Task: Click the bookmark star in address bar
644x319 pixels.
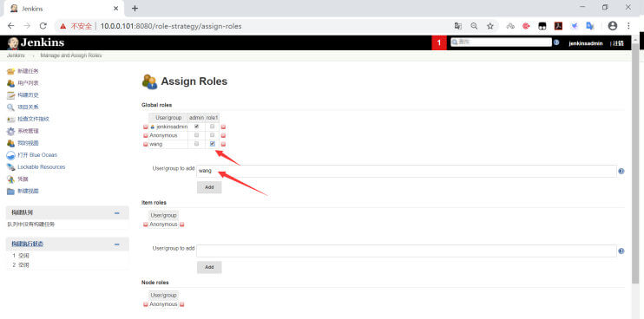Action: 490,26
